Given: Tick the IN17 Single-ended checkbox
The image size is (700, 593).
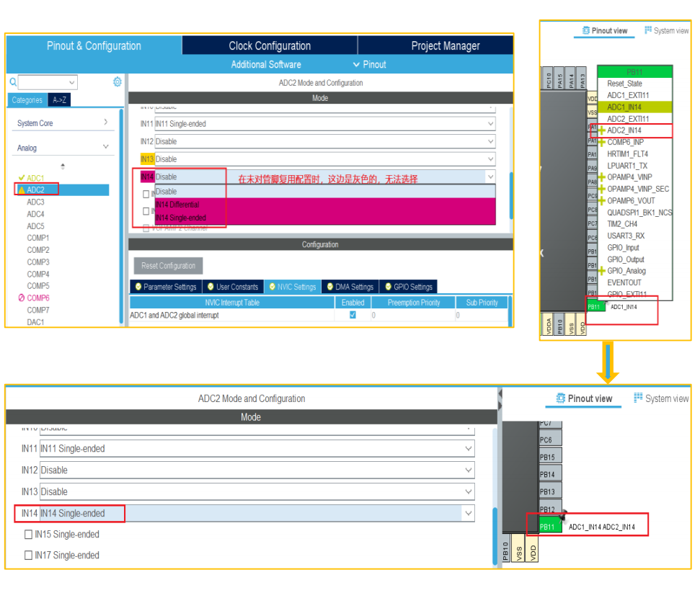Looking at the screenshot, I should pyautogui.click(x=29, y=555).
